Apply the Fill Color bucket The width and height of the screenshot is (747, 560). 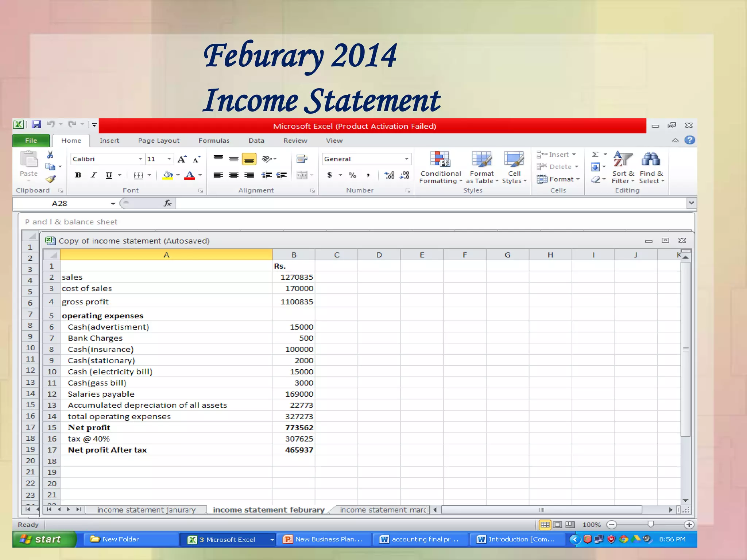[x=168, y=175]
